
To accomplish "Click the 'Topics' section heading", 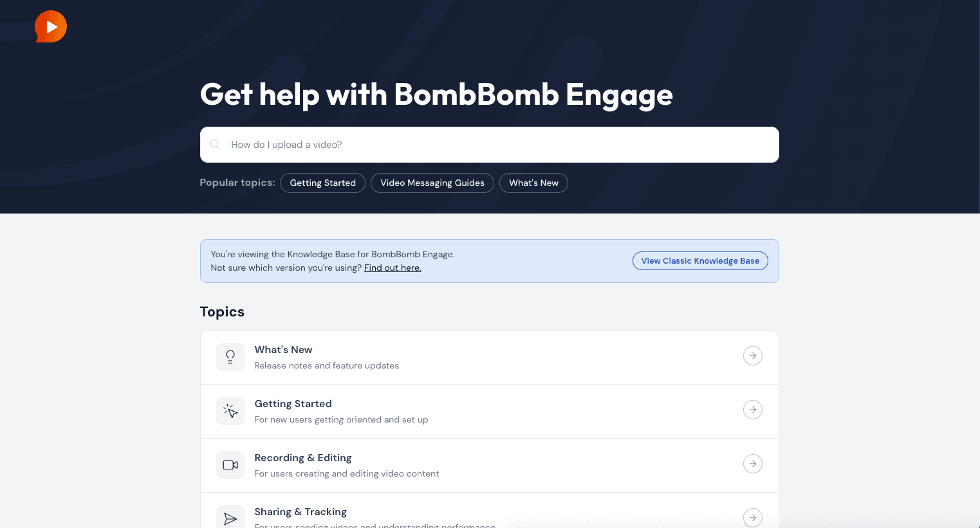I will [222, 312].
